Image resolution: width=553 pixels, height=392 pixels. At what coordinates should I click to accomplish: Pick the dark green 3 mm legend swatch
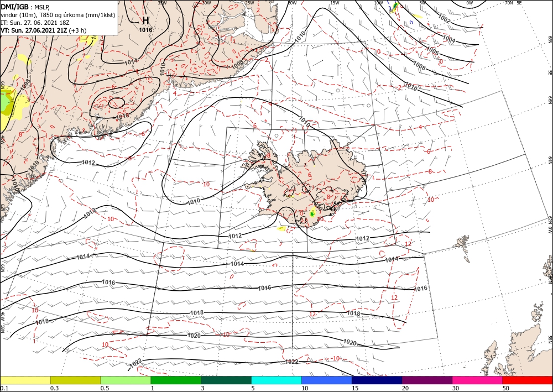tap(226, 380)
